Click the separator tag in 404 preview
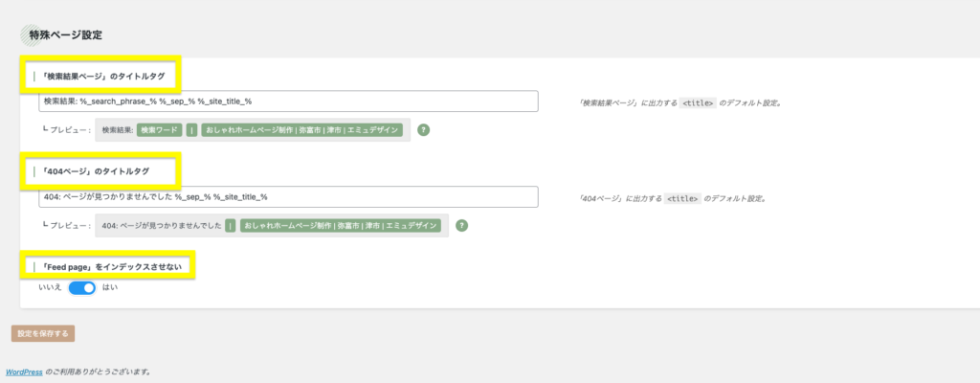 pyautogui.click(x=231, y=226)
